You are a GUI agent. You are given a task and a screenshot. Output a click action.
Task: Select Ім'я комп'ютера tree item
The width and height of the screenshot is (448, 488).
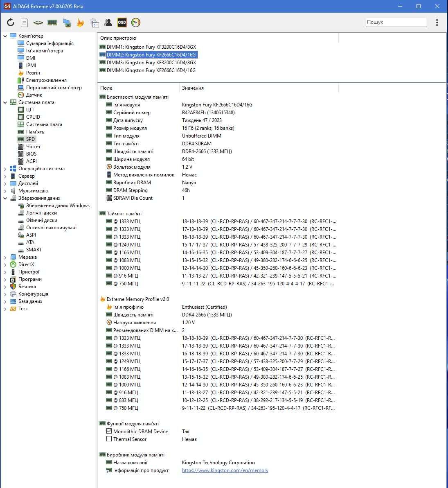pyautogui.click(x=45, y=51)
